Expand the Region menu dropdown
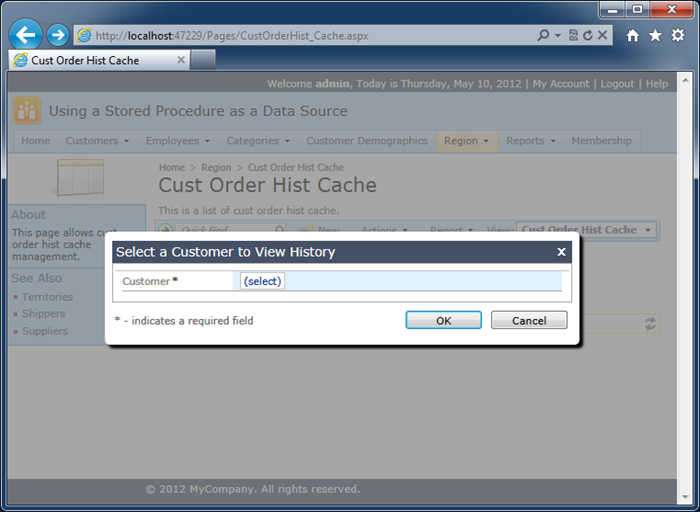The width and height of the screenshot is (700, 512). 466,141
